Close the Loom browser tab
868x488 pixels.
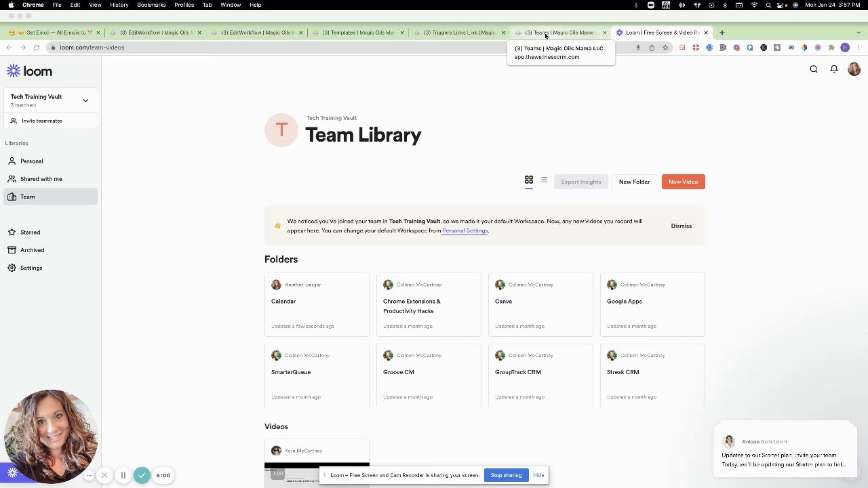(706, 33)
